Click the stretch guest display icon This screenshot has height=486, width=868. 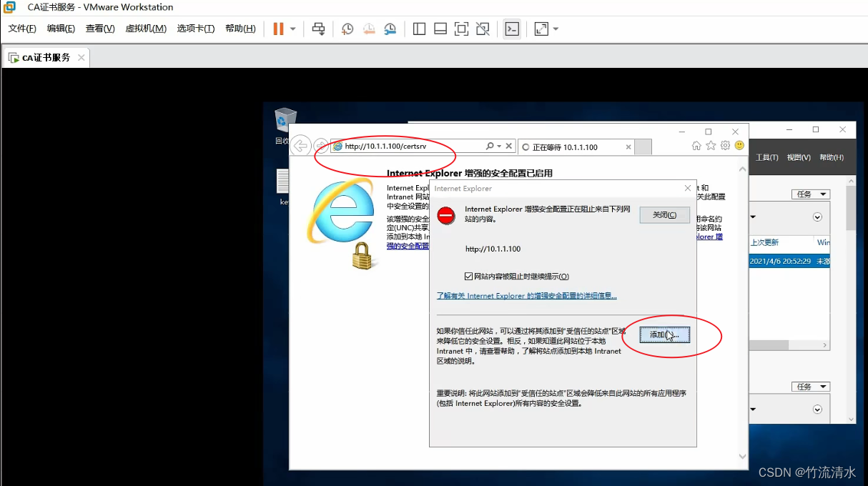(541, 29)
